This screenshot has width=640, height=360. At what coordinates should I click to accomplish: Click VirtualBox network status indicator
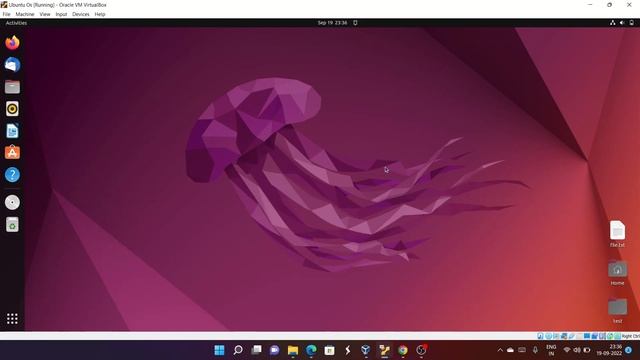click(x=564, y=336)
